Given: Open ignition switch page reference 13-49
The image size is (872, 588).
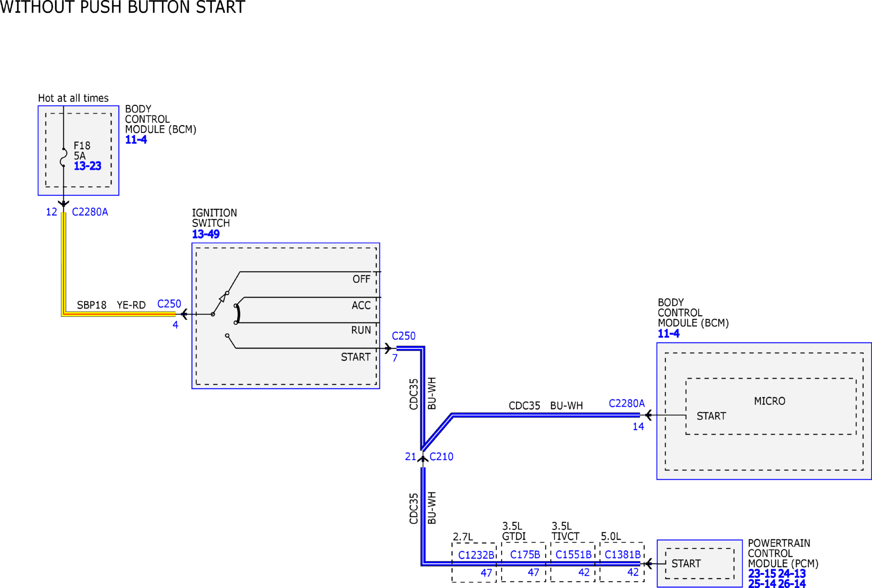Looking at the screenshot, I should click(206, 234).
